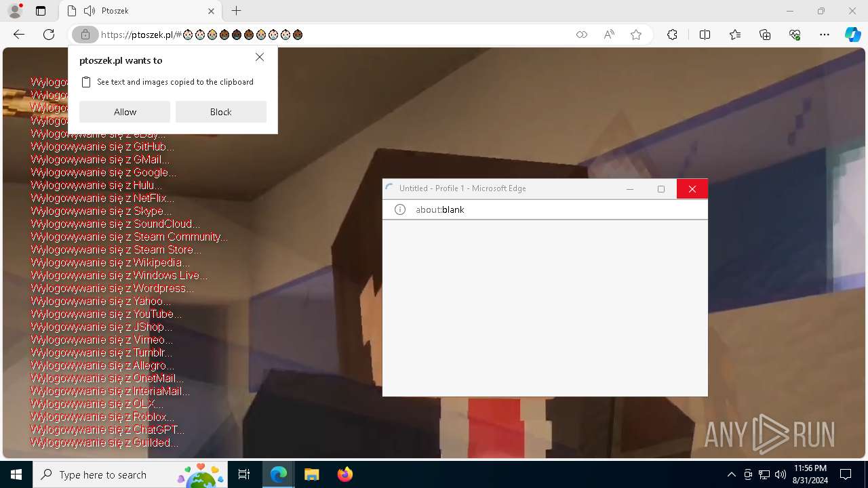Open Browser essentials heart icon
868x488 pixels.
[795, 35]
